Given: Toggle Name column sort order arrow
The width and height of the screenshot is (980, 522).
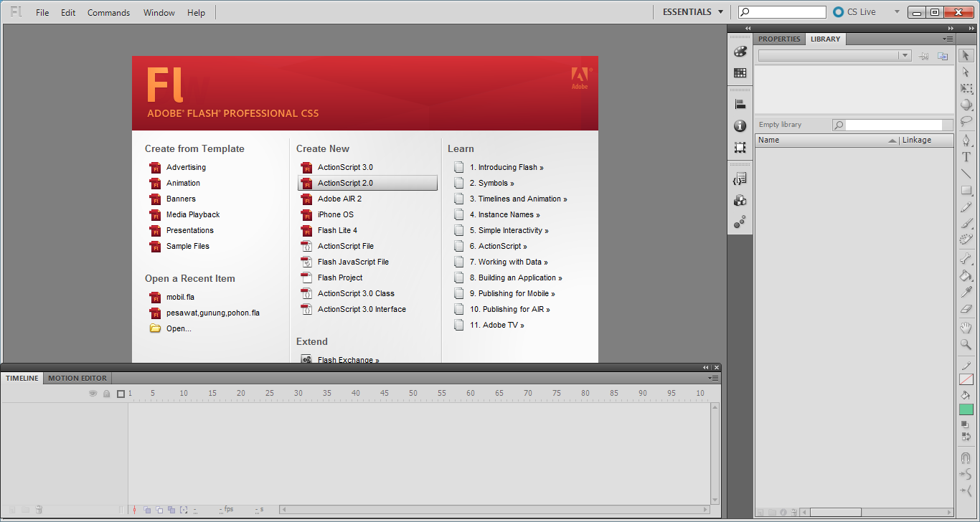Looking at the screenshot, I should pyautogui.click(x=892, y=141).
